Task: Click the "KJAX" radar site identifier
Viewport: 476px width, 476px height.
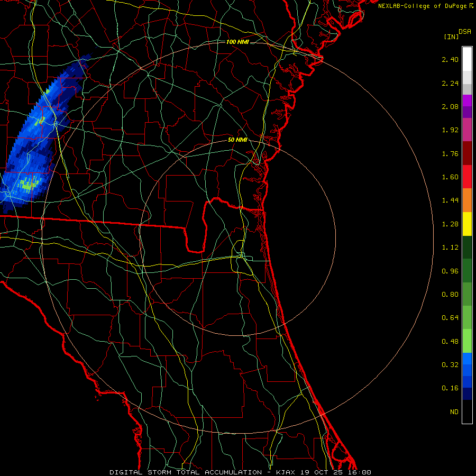Action: [x=286, y=472]
